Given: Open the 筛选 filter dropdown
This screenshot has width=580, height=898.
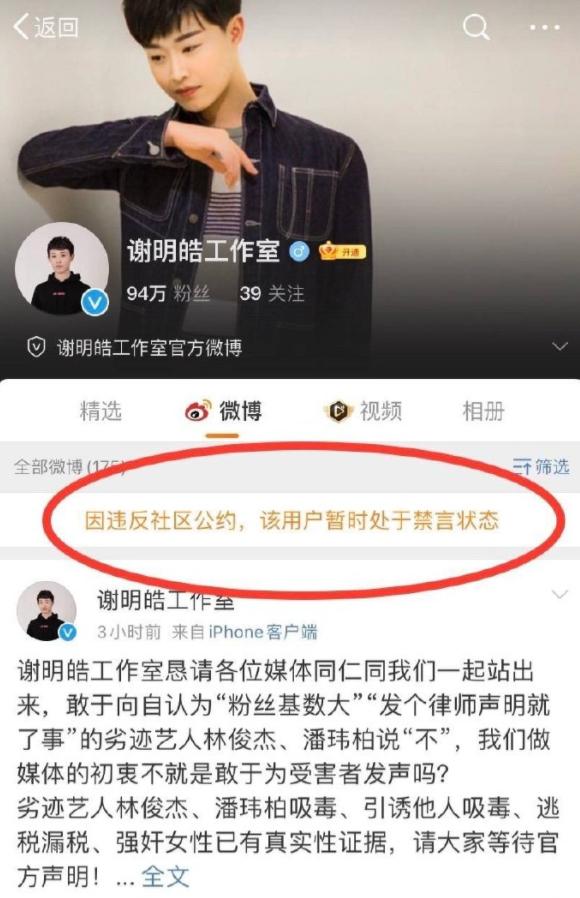Looking at the screenshot, I should pyautogui.click(x=541, y=467).
